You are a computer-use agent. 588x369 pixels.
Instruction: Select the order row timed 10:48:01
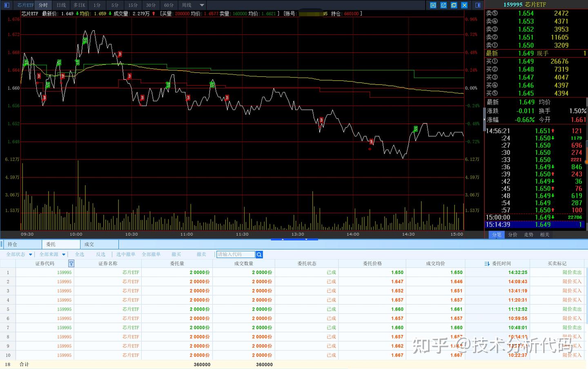pos(292,328)
